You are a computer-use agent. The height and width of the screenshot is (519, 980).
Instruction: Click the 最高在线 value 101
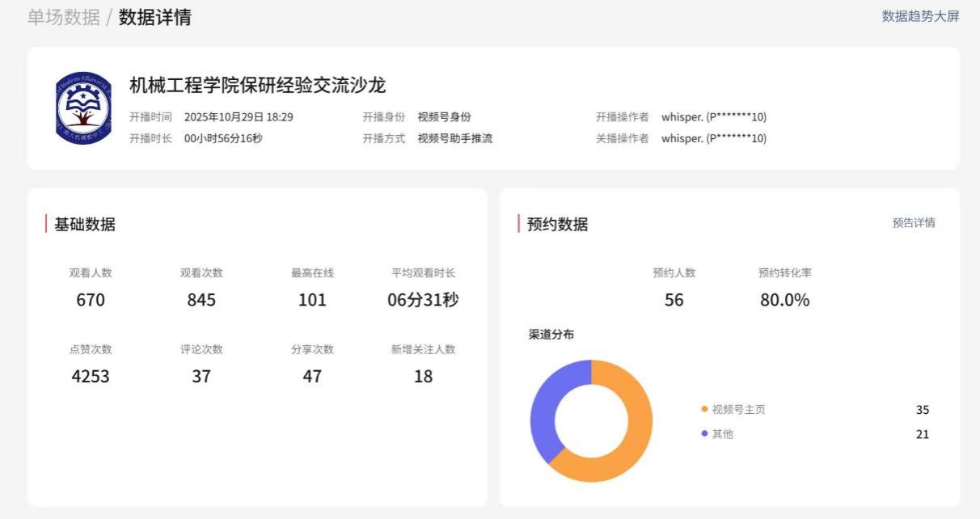[x=312, y=300]
